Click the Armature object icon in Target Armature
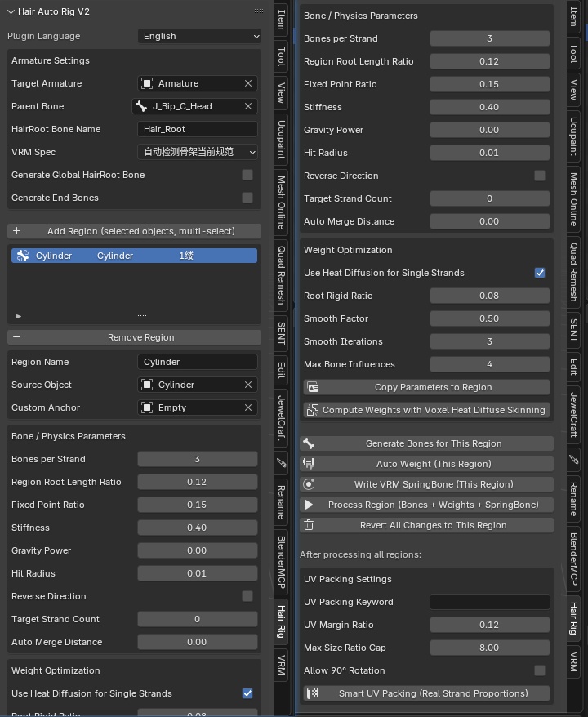 coord(147,83)
